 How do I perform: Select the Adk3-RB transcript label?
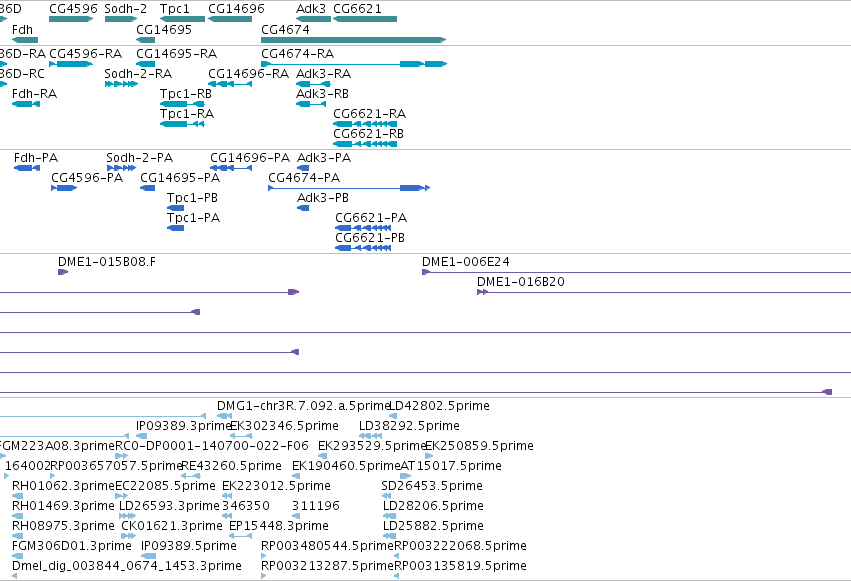322,94
